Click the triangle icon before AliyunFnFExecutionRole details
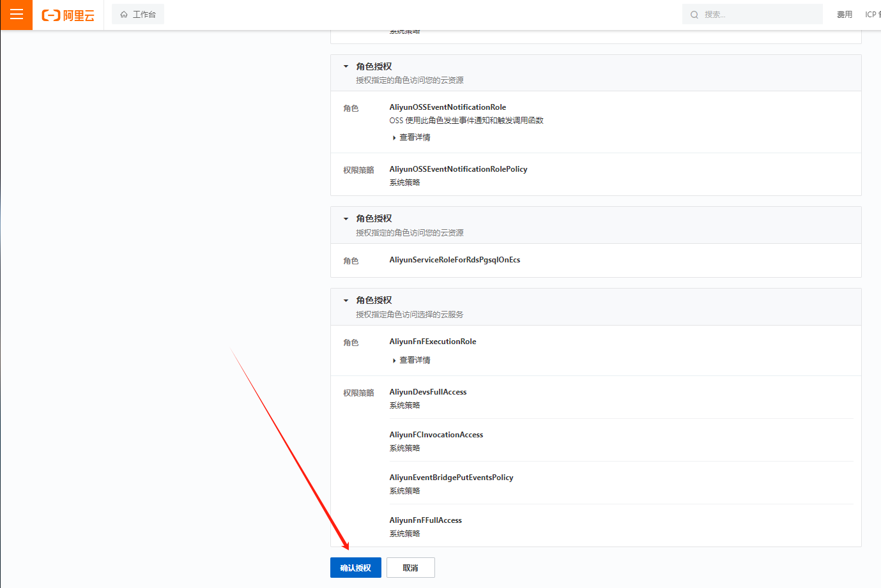The image size is (881, 588). 394,360
